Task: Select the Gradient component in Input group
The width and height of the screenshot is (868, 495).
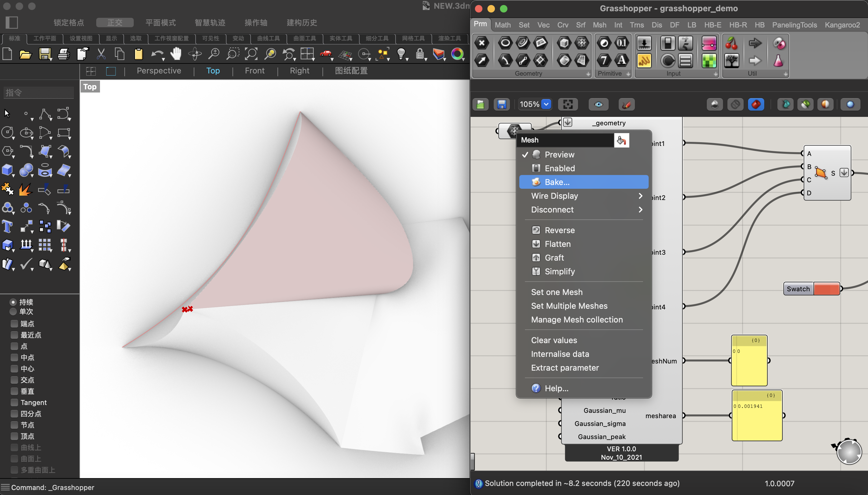Action: [709, 43]
